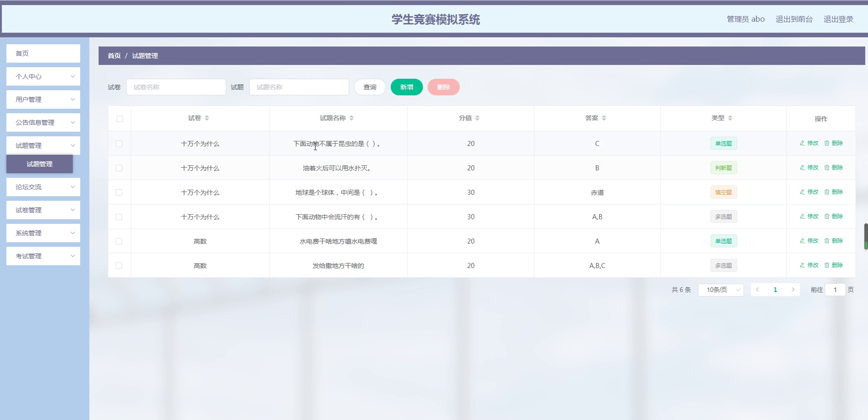Sort table by 类型 column arrows
868x420 pixels.
[730, 118]
